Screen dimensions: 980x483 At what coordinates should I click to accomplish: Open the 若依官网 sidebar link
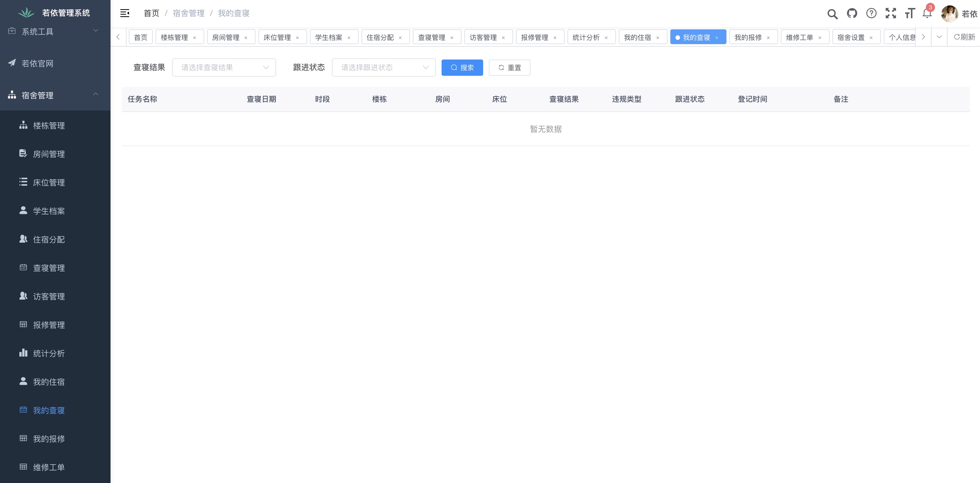(55, 63)
